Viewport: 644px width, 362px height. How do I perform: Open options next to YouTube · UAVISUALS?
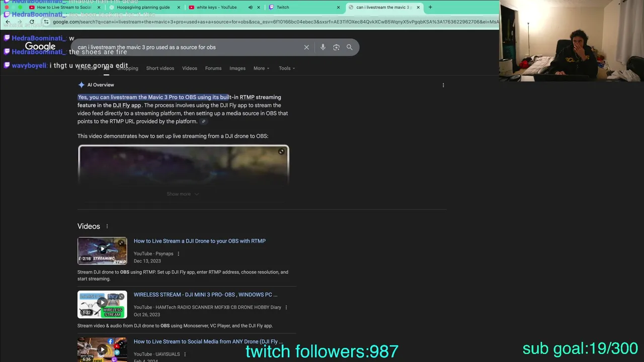pos(185,354)
